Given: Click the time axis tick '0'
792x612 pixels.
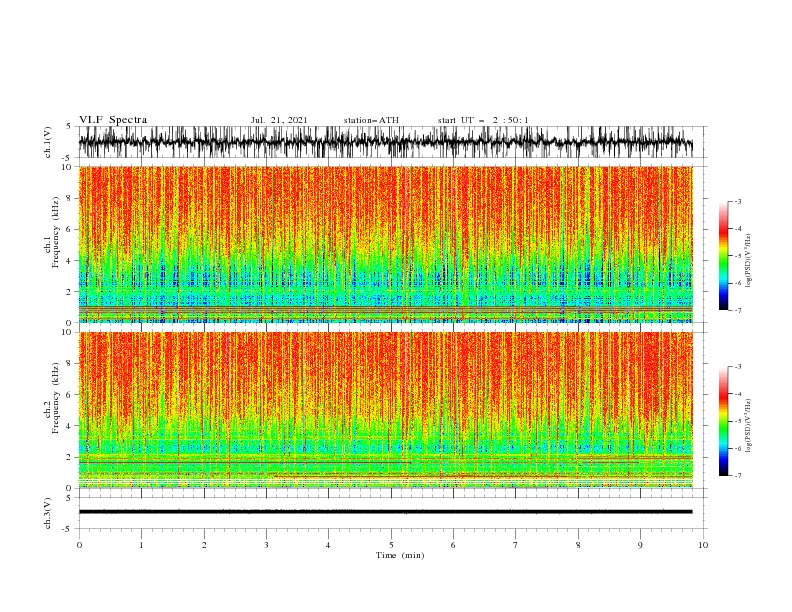Looking at the screenshot, I should point(79,545).
